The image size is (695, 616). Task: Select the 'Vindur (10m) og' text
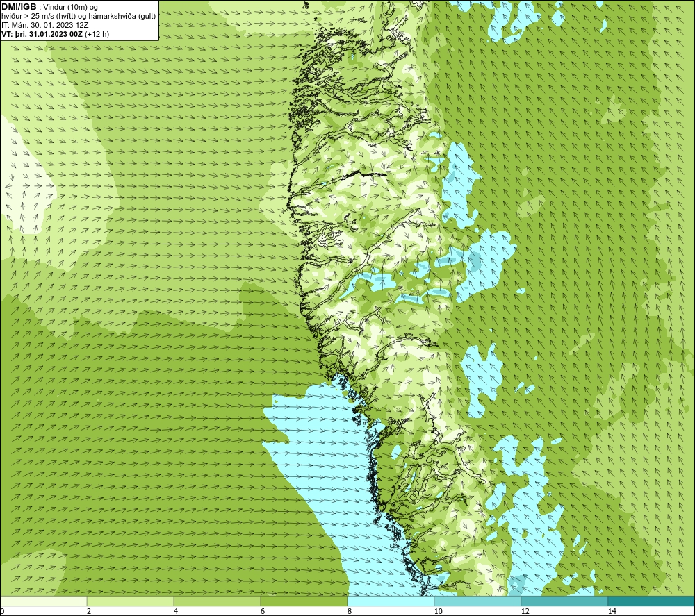click(x=71, y=8)
